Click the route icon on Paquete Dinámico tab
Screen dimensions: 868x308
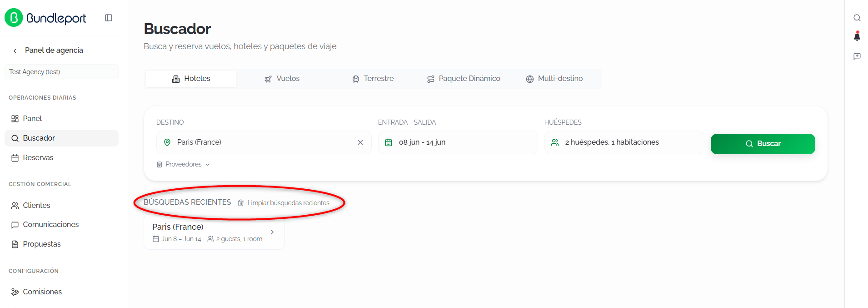coord(431,79)
